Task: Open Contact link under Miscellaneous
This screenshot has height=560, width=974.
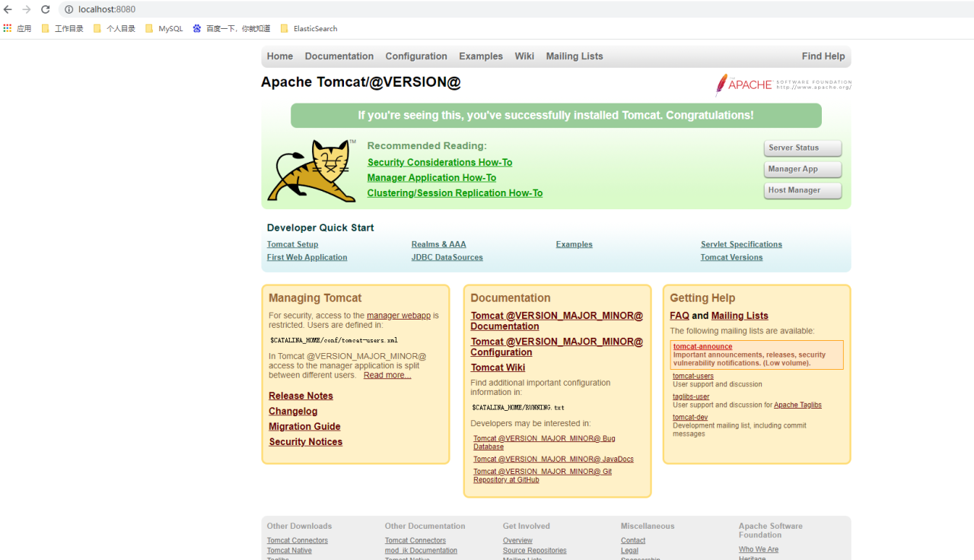Action: (x=633, y=540)
